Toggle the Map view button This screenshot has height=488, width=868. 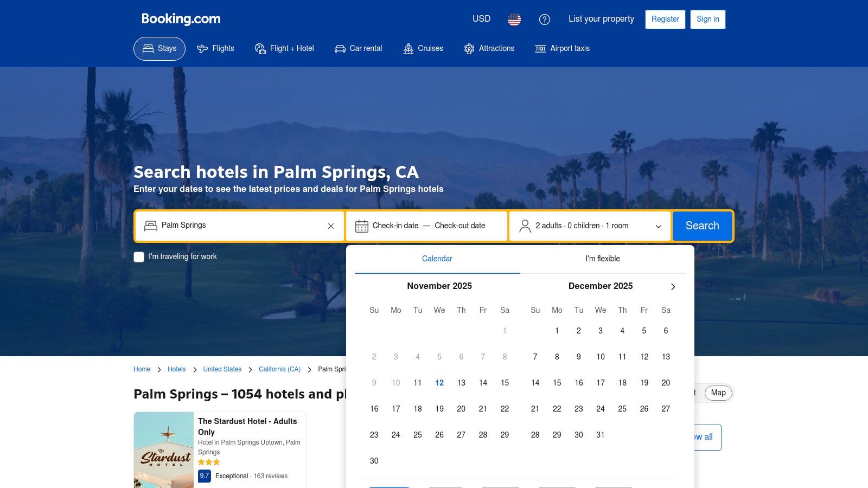[718, 393]
